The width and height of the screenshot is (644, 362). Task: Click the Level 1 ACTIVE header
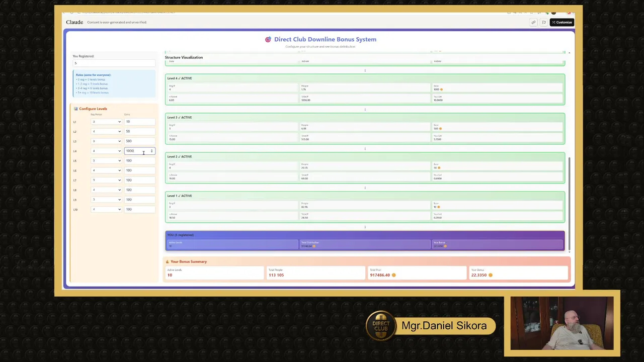point(180,196)
